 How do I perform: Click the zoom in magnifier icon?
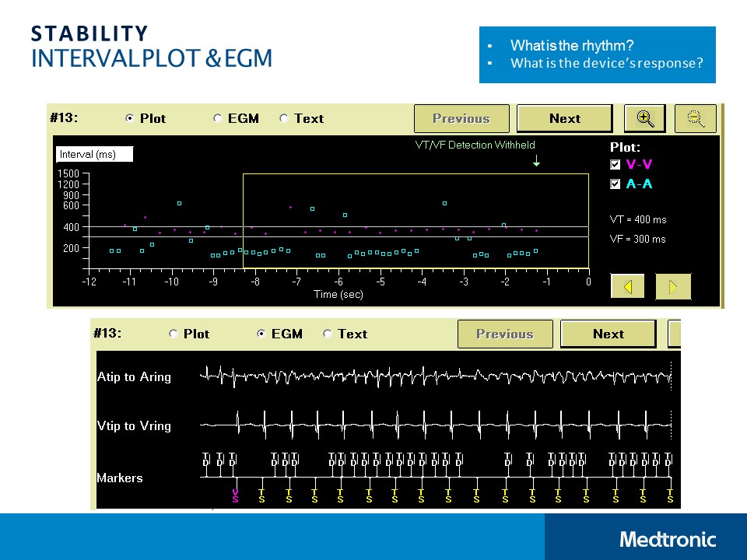coord(644,118)
